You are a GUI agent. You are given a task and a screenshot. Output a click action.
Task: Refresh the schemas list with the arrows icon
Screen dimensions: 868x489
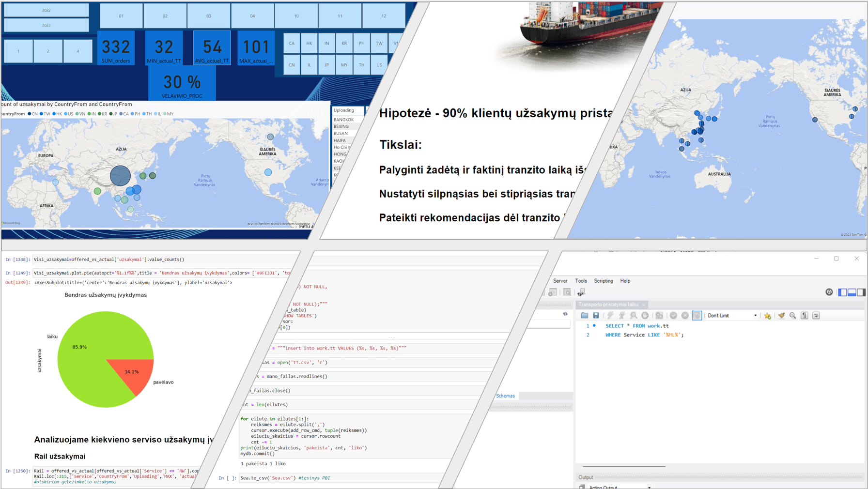tap(565, 314)
